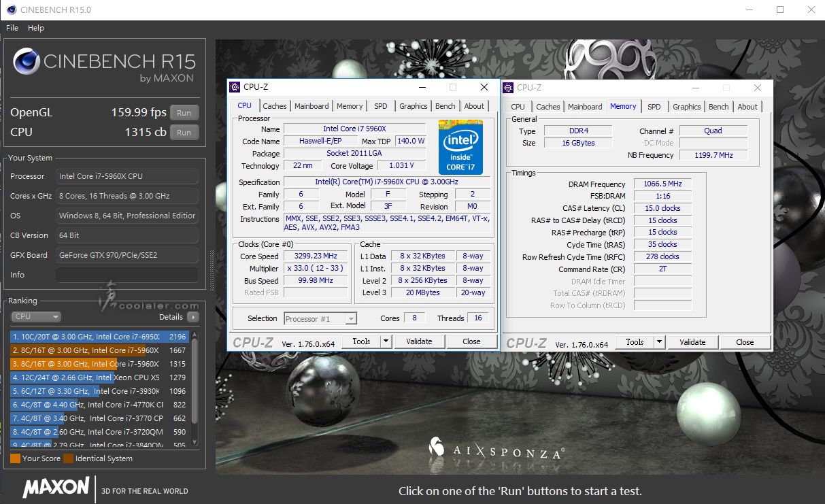Switch to Caches tab in left CPU-Z window
The height and width of the screenshot is (504, 825).
(x=275, y=106)
